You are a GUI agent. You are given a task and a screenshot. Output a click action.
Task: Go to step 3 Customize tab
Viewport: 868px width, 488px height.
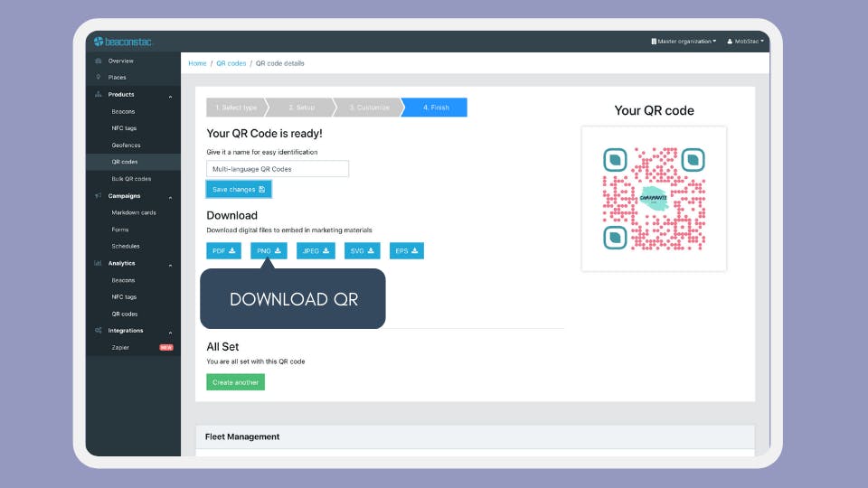[369, 108]
